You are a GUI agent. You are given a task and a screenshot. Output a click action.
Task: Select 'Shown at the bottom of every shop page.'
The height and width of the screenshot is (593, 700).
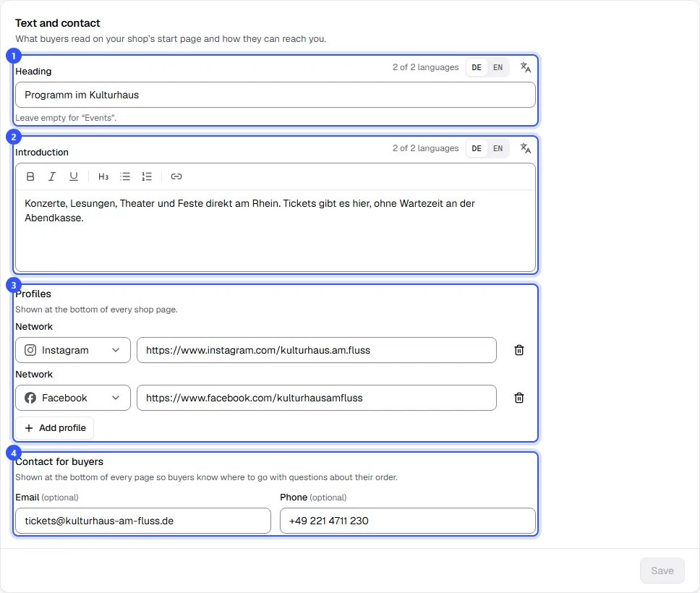[x=96, y=310]
